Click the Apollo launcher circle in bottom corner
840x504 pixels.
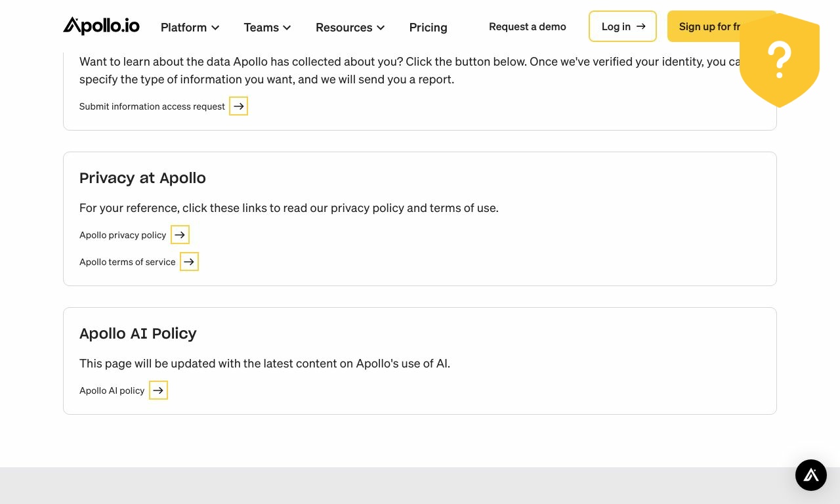click(811, 474)
